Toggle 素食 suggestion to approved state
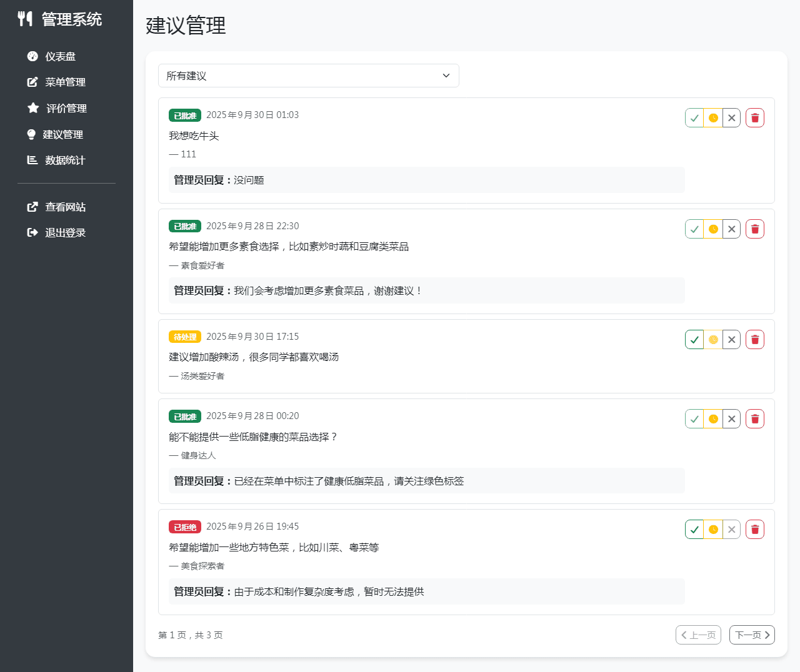Screen dimensions: 800x672 (694, 229)
